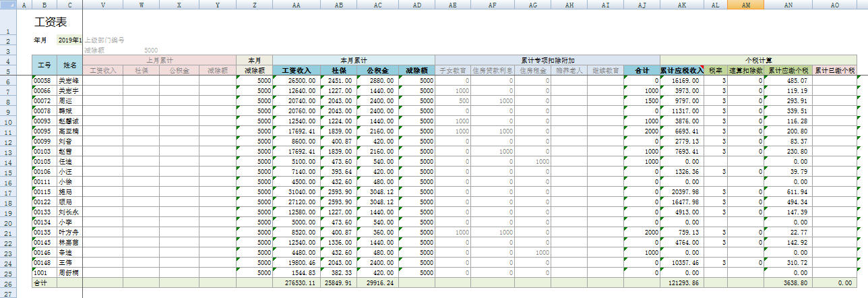Click the 2019年1 year-month cell

[69, 40]
